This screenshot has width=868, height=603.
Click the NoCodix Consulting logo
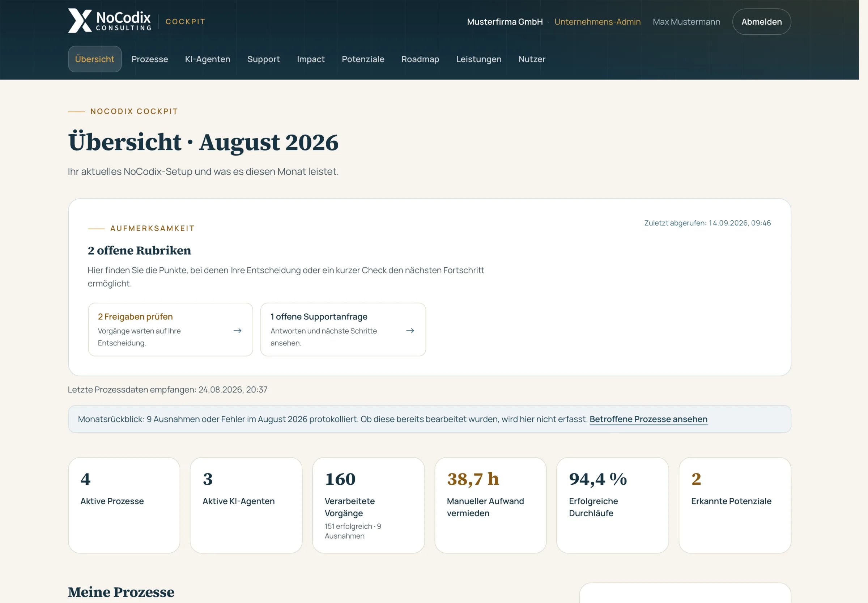tap(110, 21)
